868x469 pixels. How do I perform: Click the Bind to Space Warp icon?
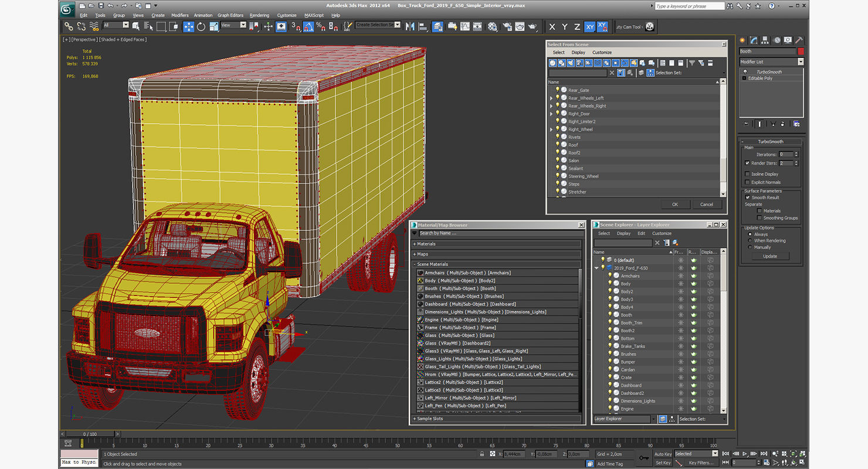pyautogui.click(x=94, y=26)
